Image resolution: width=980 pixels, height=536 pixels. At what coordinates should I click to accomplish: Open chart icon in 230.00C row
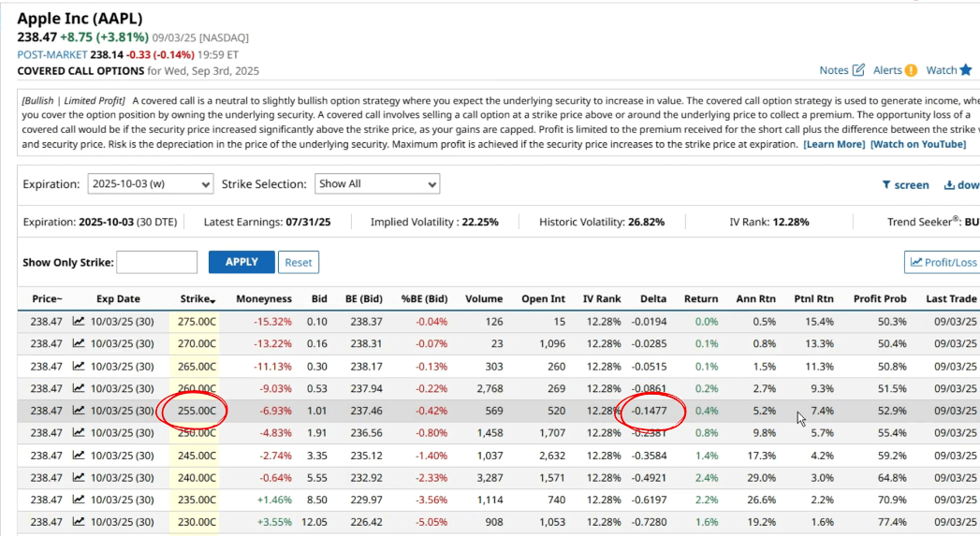79,522
